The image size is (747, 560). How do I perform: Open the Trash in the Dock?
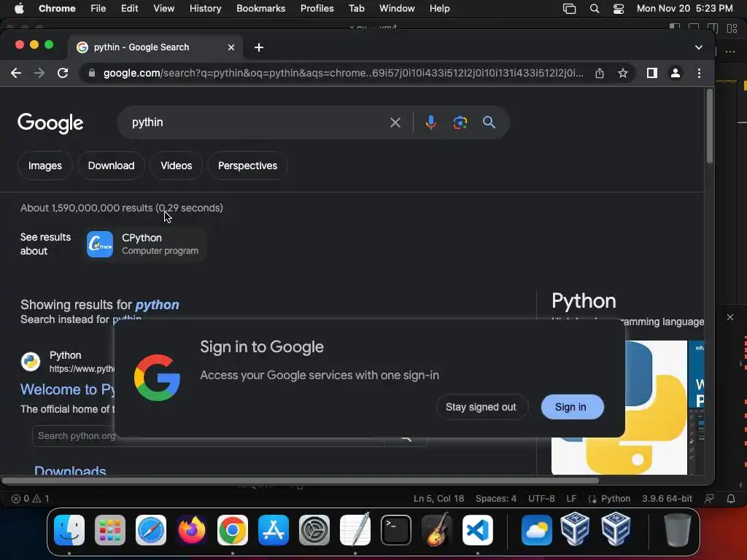677,530
